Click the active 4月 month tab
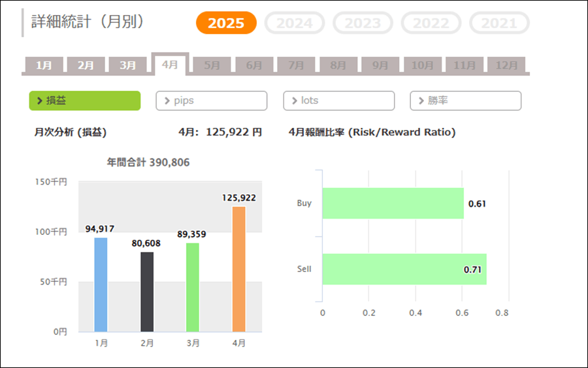588x368 pixels. pos(170,65)
